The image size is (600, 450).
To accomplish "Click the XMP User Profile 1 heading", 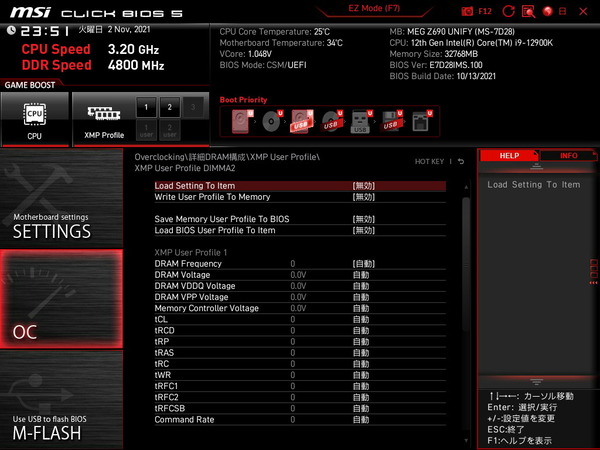I will pyautogui.click(x=191, y=253).
